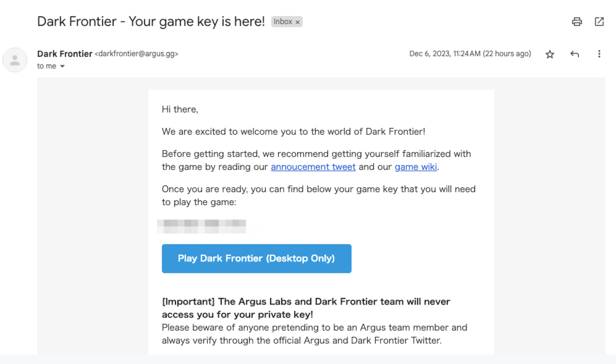Open the "annoucement tweet" link
This screenshot has height=364, width=616.
click(x=313, y=167)
